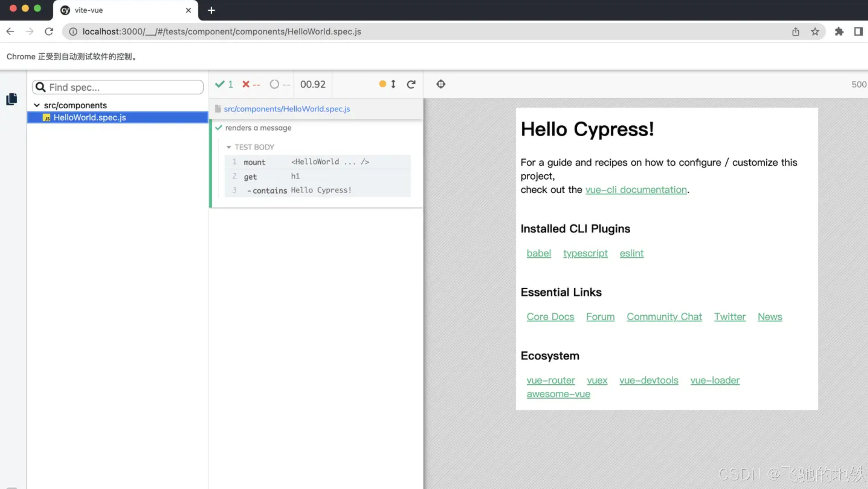
Task: Collapse the 'renders a message' test
Action: click(x=258, y=128)
